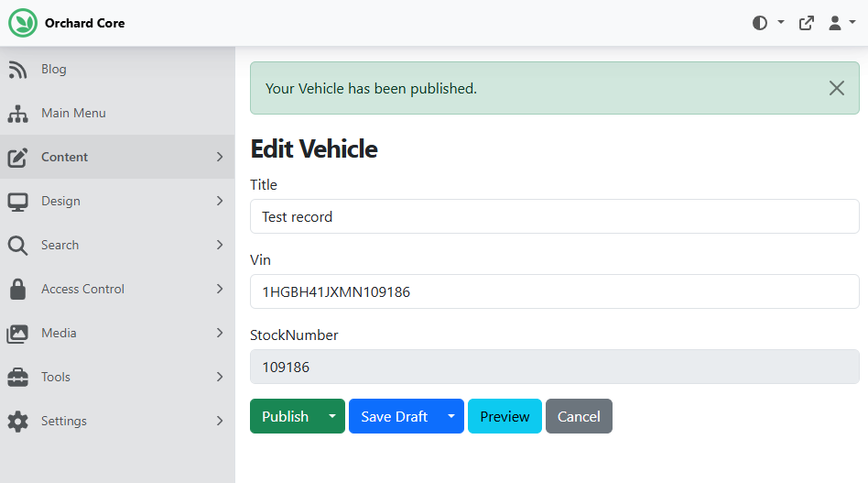Expand user account dropdown caret
Image resolution: width=868 pixels, height=483 pixels.
[852, 23]
